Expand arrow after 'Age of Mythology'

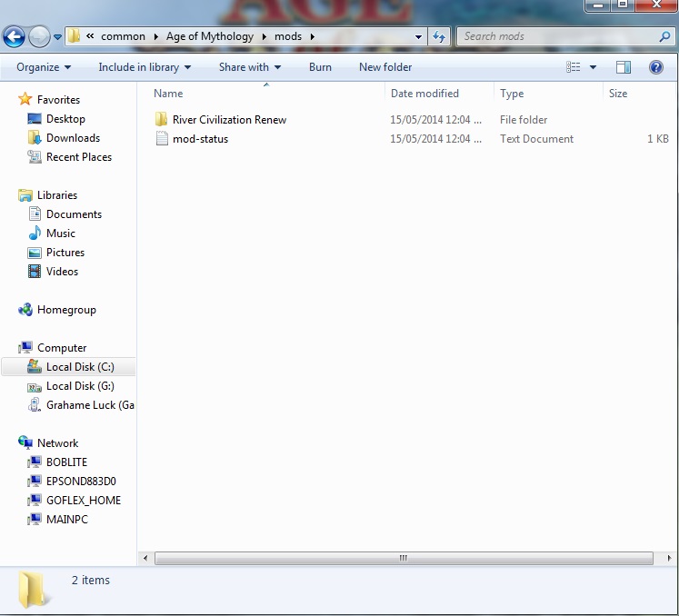265,36
